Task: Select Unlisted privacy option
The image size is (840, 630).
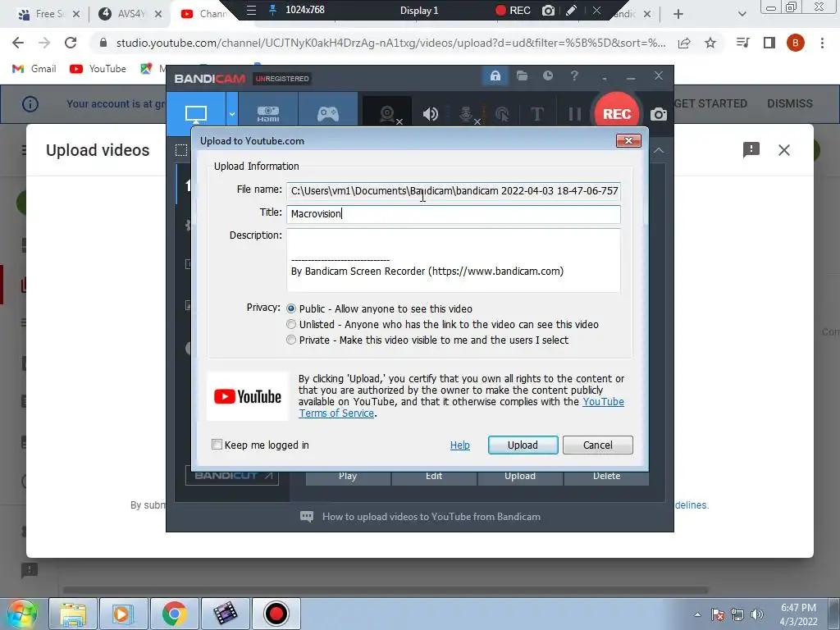Action: (291, 324)
